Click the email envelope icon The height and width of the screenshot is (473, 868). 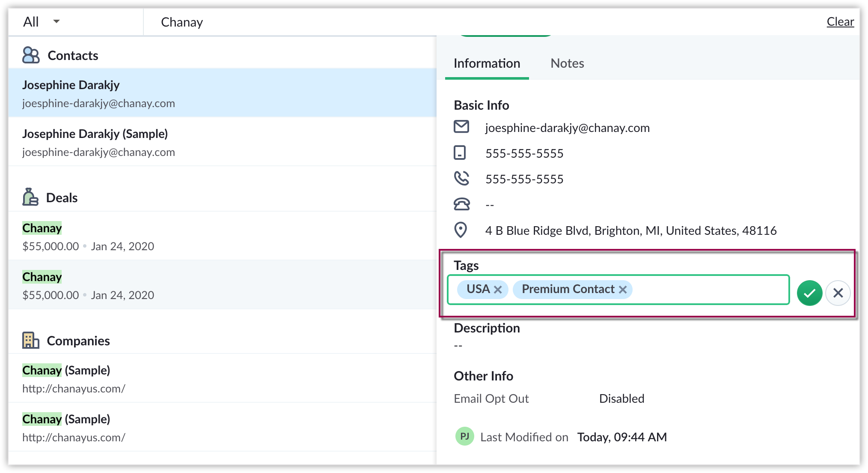pyautogui.click(x=461, y=127)
